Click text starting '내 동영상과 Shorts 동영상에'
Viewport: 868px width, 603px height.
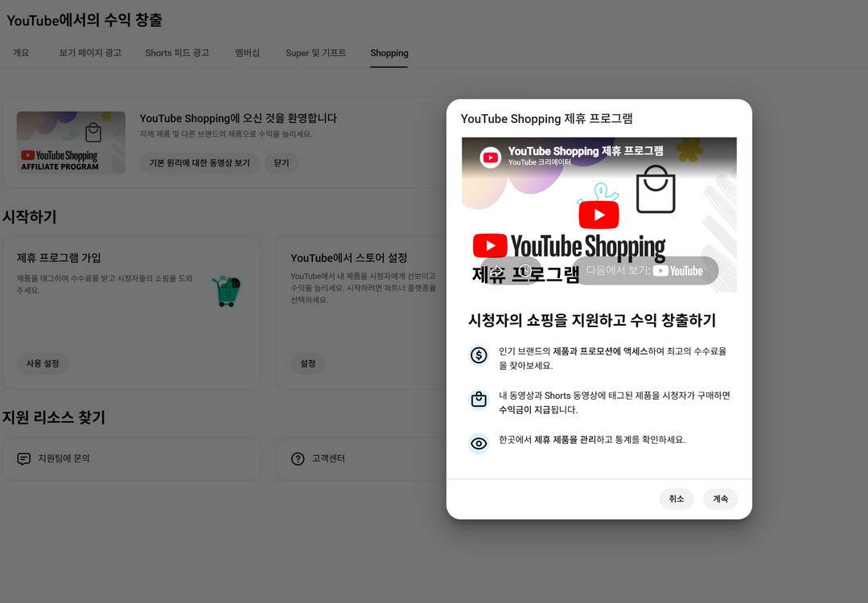[x=615, y=403]
